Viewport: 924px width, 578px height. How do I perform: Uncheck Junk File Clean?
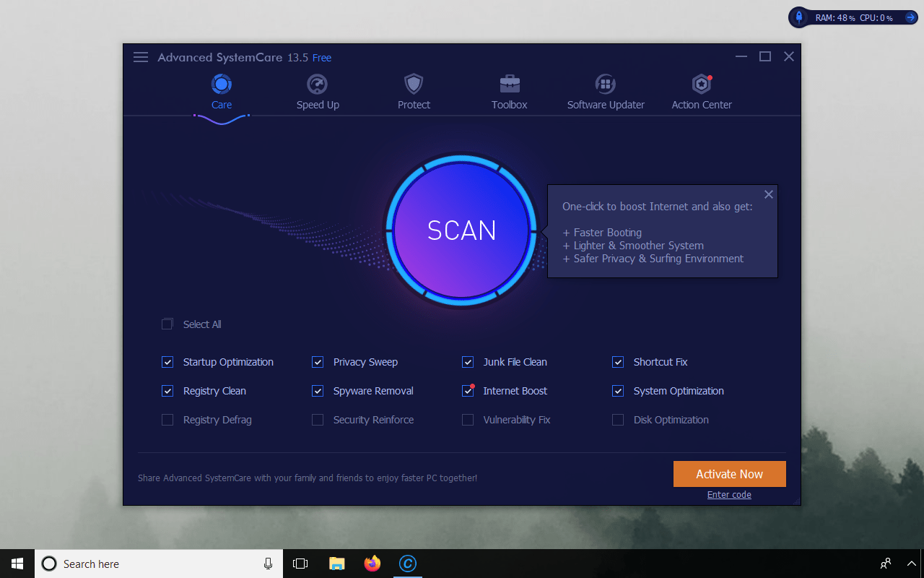(x=468, y=362)
